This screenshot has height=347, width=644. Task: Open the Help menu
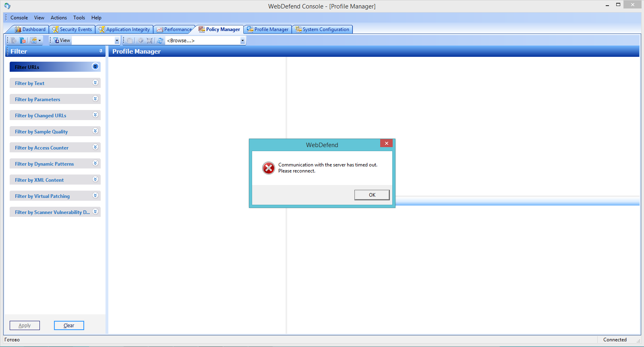(96, 18)
